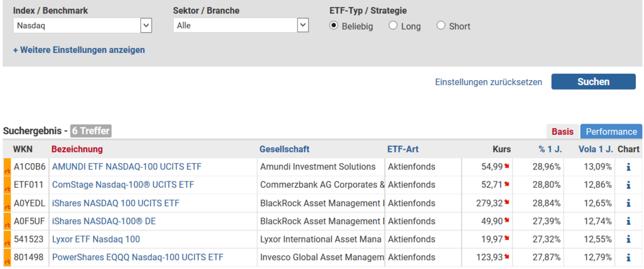This screenshot has width=644, height=269.
Task: Expand Weitere Einstellungen anzeigen
Action: point(79,50)
